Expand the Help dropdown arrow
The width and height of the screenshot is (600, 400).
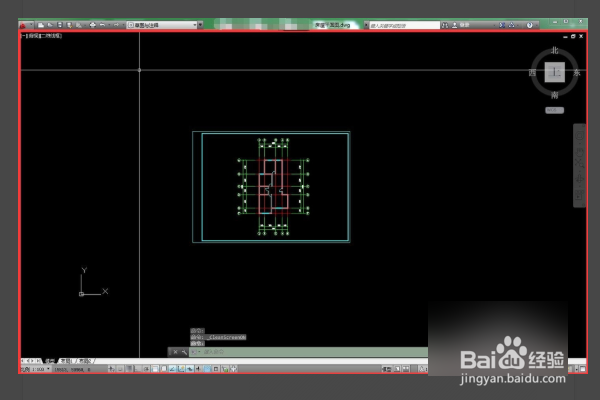537,26
